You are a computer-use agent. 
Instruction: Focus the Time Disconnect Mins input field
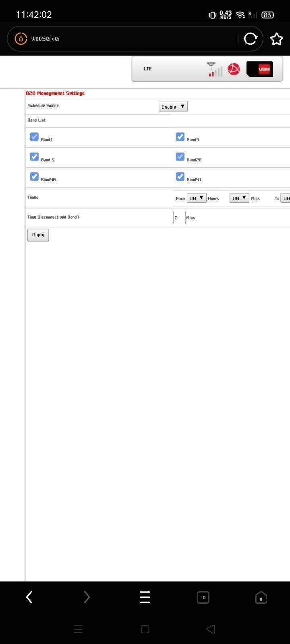coord(179,218)
